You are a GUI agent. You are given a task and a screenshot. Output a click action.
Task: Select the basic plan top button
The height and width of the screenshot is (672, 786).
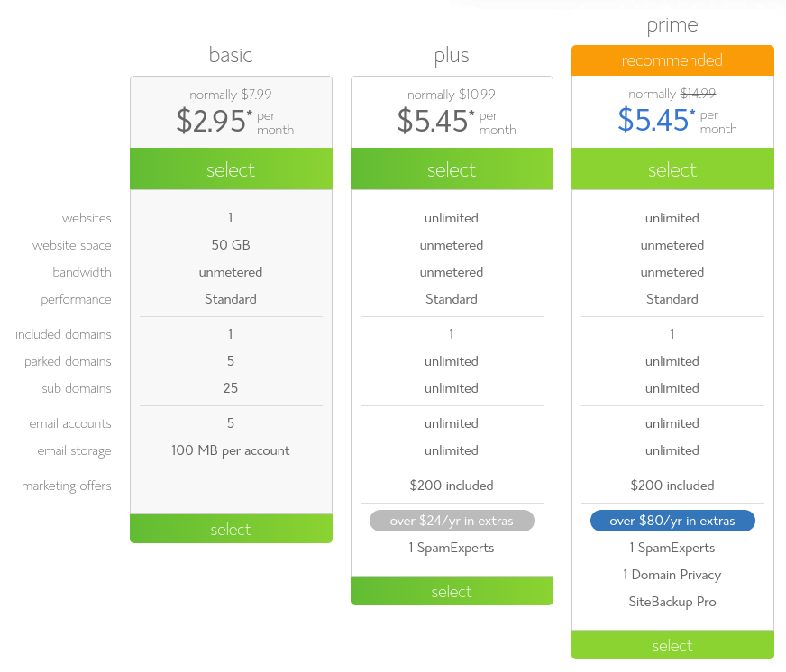231,168
